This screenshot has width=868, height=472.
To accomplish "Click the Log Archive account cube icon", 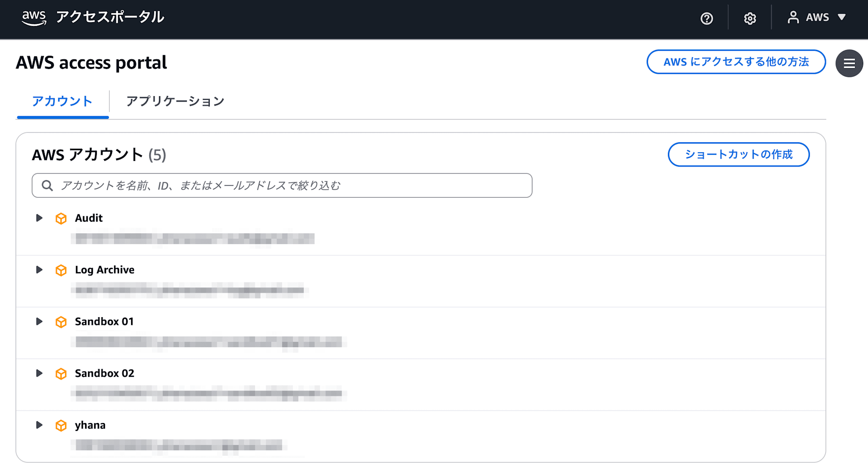I will coord(61,270).
